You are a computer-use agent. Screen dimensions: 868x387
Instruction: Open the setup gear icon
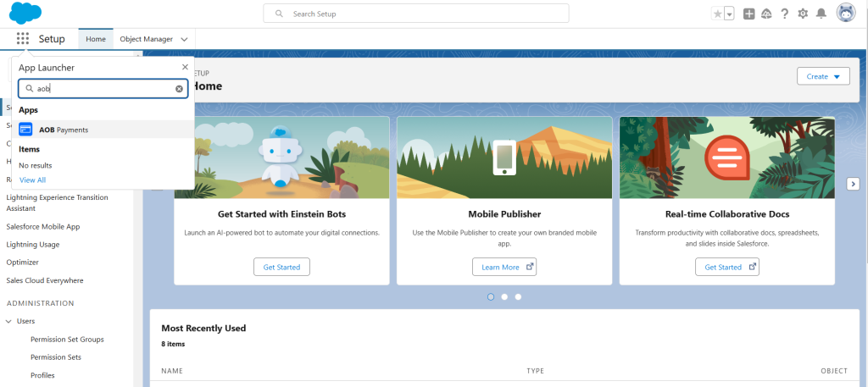803,14
